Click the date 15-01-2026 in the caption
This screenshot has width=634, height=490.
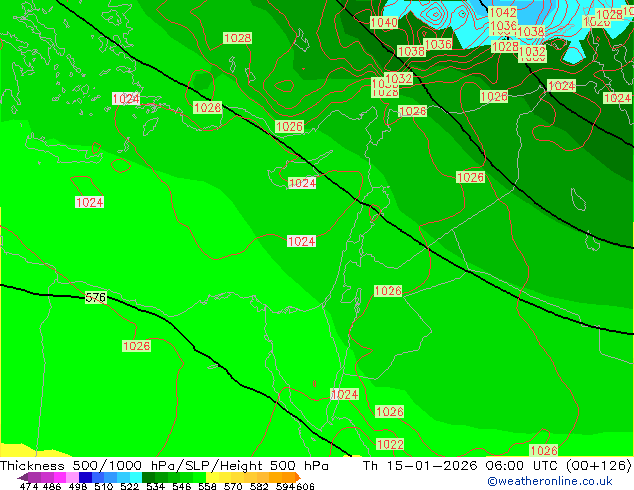coord(432,466)
